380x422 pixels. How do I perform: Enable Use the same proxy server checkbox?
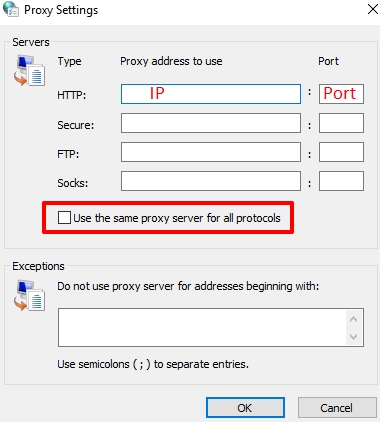(64, 218)
